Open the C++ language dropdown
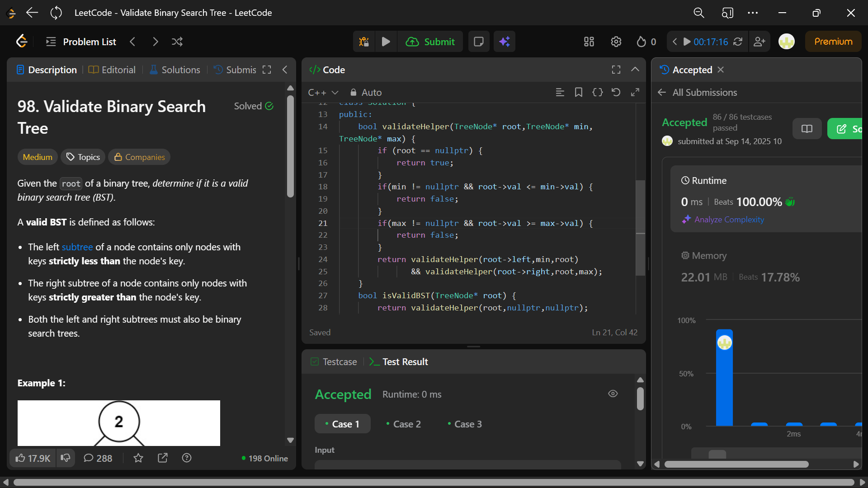Viewport: 868px width, 488px height. (x=323, y=92)
